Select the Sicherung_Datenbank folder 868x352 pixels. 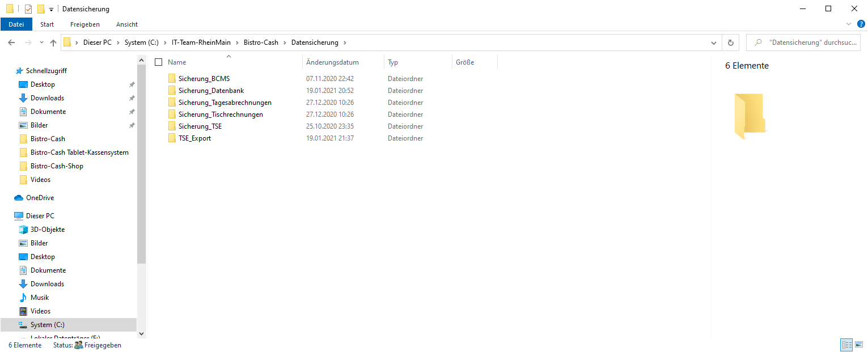pos(211,91)
